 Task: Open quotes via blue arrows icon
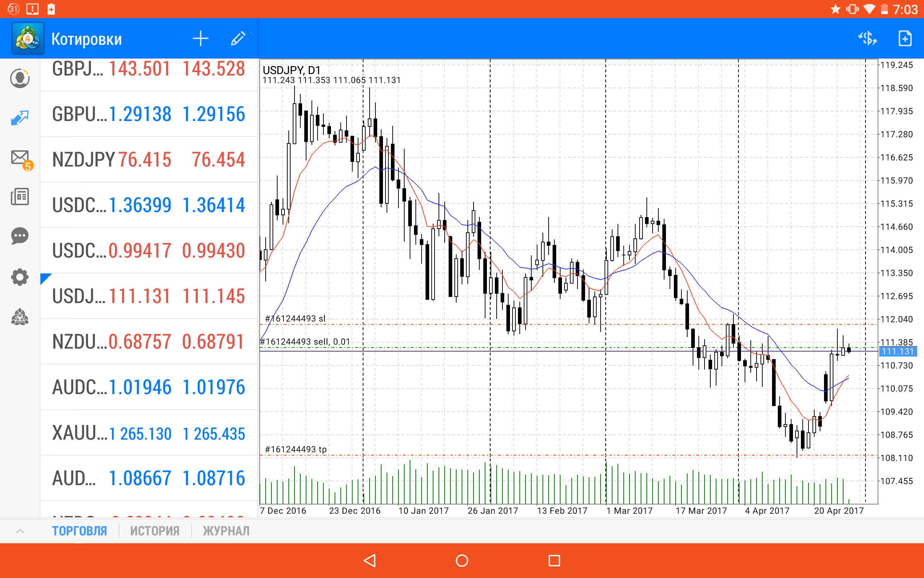(20, 118)
